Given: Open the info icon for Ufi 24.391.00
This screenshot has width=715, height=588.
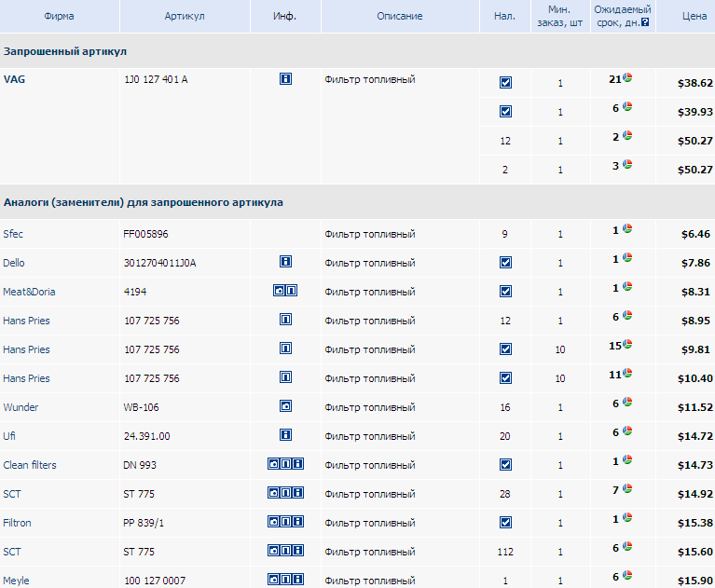Looking at the screenshot, I should pyautogui.click(x=285, y=435).
